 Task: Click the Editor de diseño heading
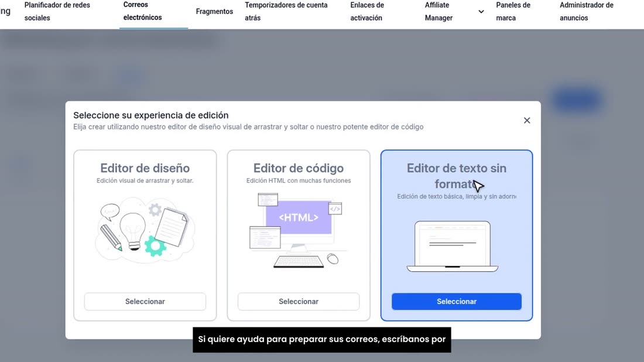(x=145, y=168)
